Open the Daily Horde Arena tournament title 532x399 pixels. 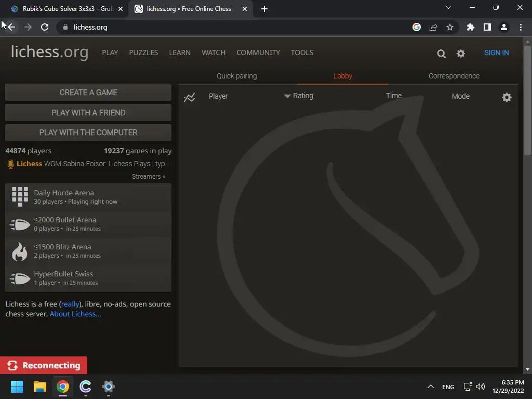[x=64, y=193]
